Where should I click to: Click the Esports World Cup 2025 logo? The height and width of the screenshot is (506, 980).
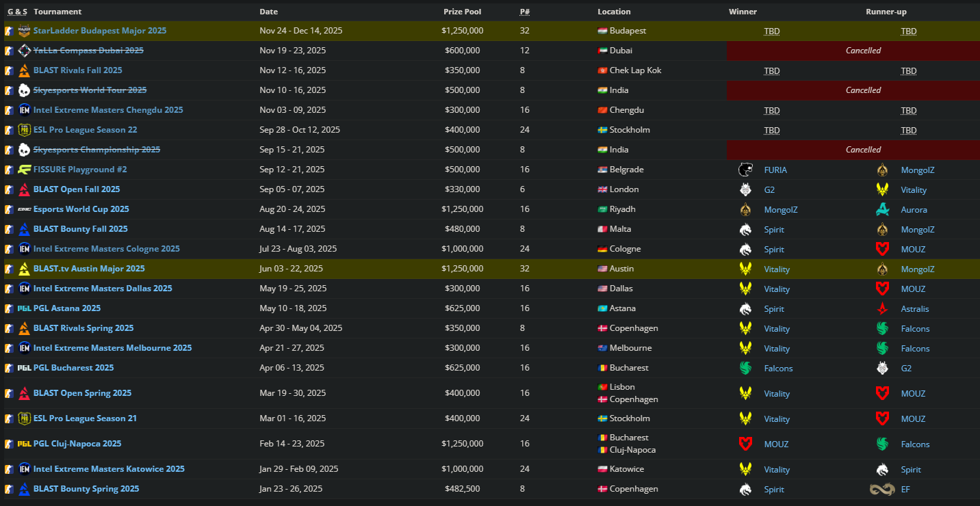point(24,209)
